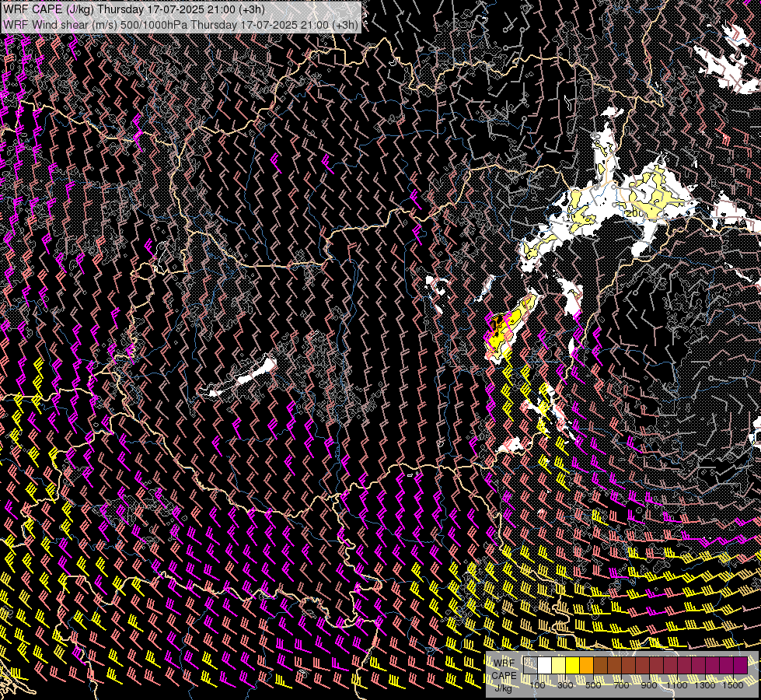Click the legend value 700
This screenshot has width=761, height=700.
621,685
